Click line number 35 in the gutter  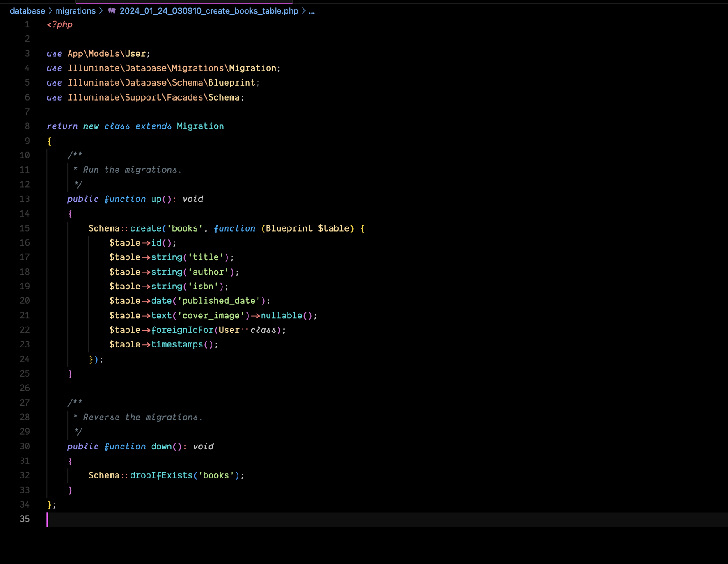click(25, 519)
